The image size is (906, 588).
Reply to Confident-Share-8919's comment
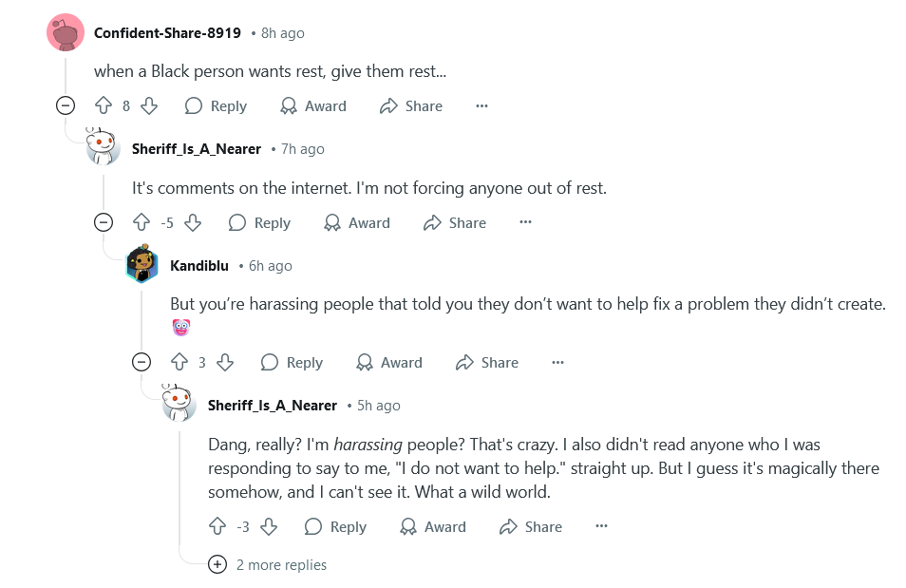[217, 105]
